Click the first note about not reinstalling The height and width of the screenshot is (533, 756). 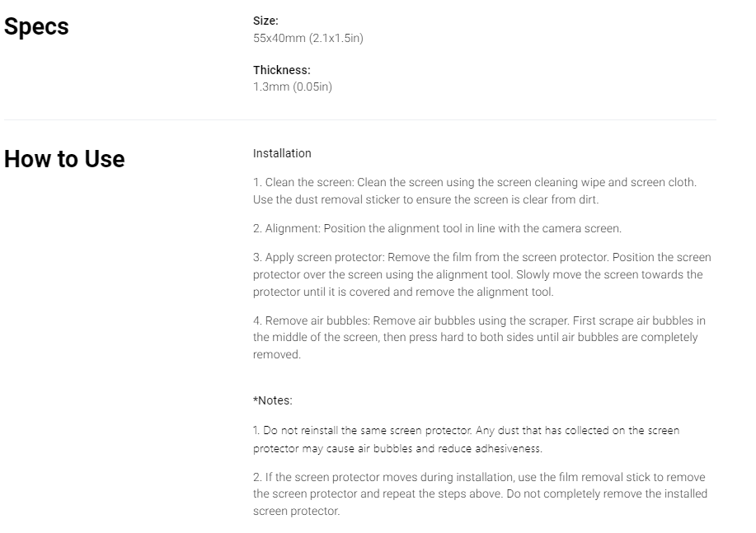466,440
